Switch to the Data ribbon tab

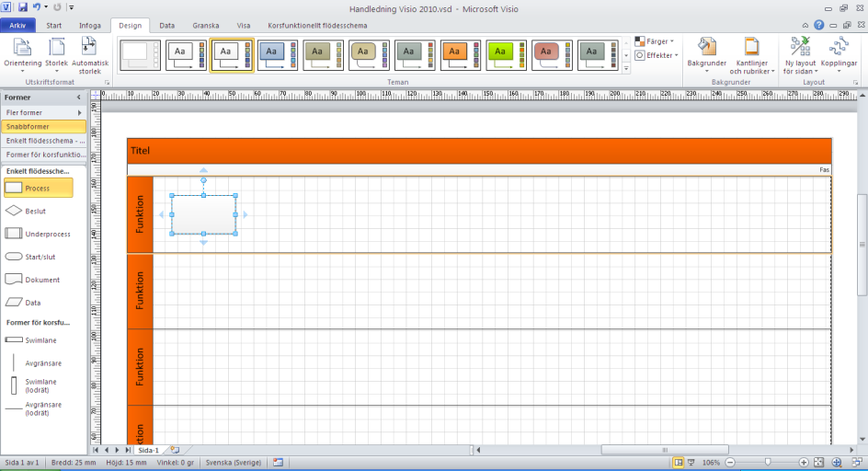[x=166, y=26]
